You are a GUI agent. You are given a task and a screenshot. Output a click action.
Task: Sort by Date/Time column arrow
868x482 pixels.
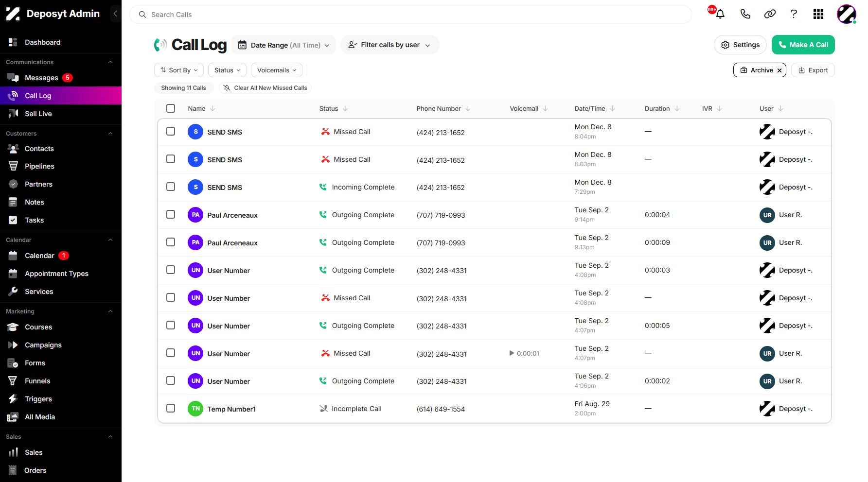pos(612,109)
